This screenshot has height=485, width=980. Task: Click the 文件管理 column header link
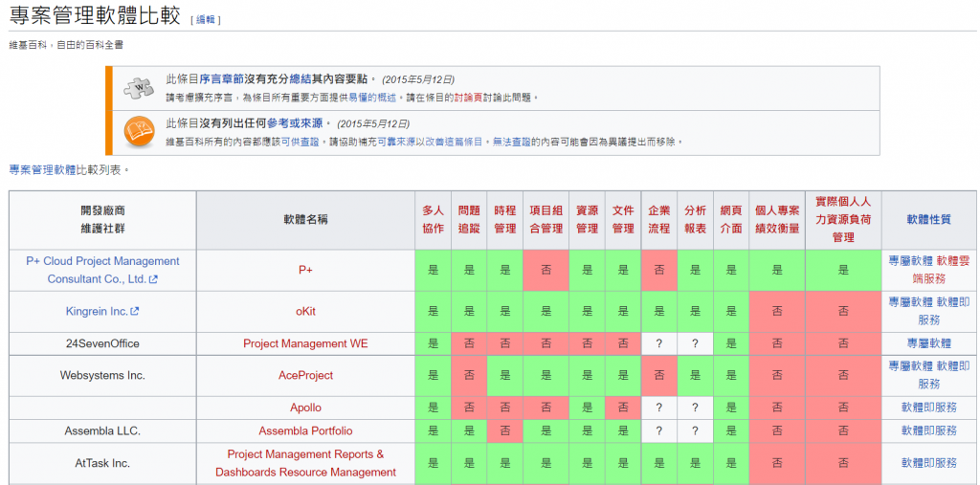coord(623,219)
